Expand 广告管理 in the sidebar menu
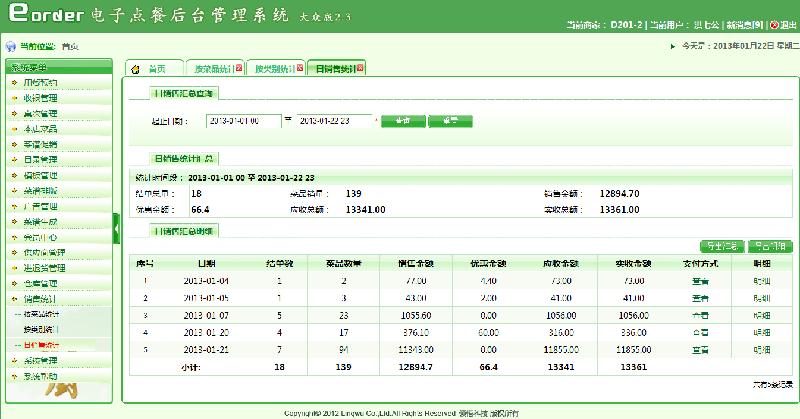800x419 pixels. pos(40,207)
